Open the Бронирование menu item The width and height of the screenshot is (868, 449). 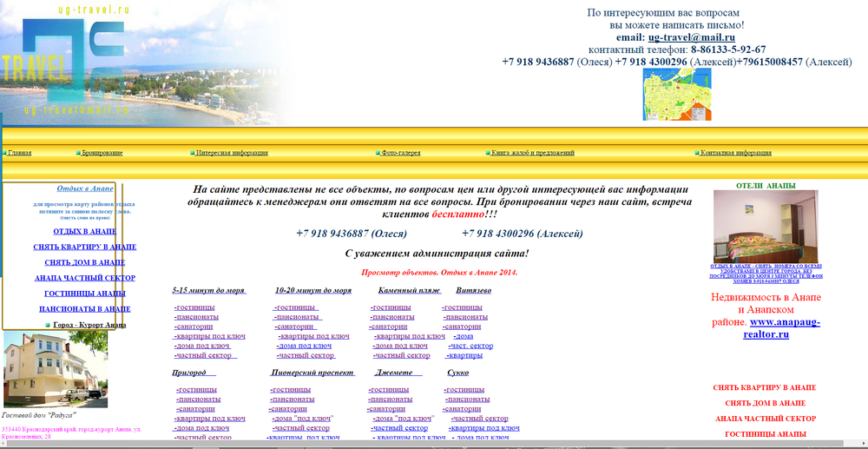(102, 153)
